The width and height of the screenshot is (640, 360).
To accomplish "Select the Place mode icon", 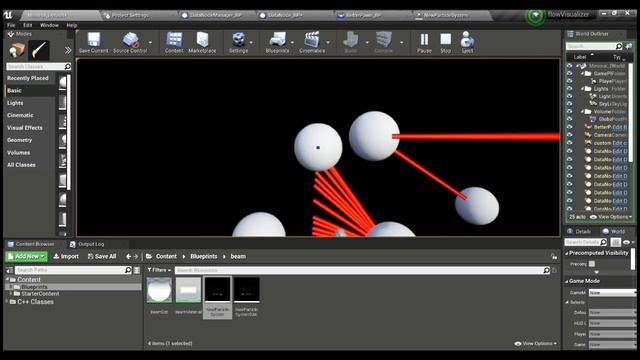I will pyautogui.click(x=17, y=50).
